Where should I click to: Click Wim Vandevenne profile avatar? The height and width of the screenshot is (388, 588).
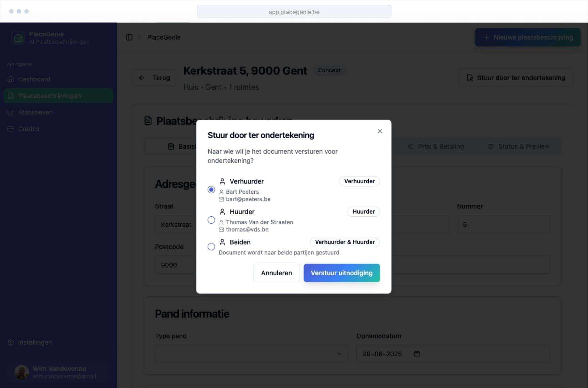point(22,372)
